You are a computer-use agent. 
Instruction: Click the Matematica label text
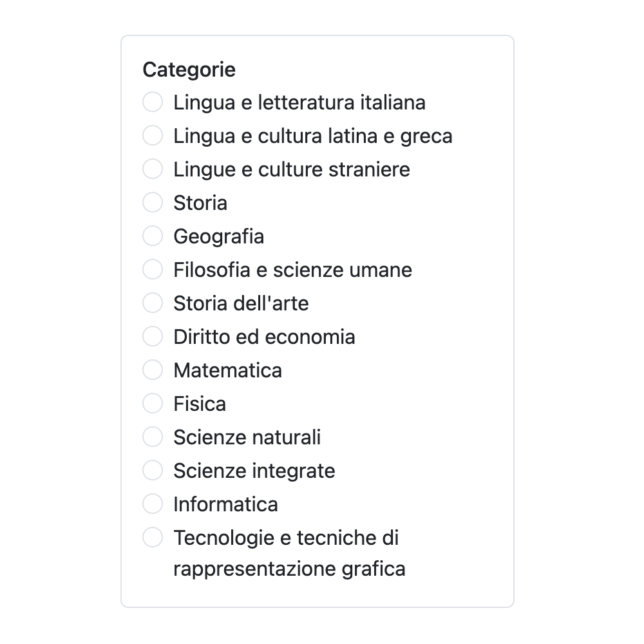pos(227,370)
